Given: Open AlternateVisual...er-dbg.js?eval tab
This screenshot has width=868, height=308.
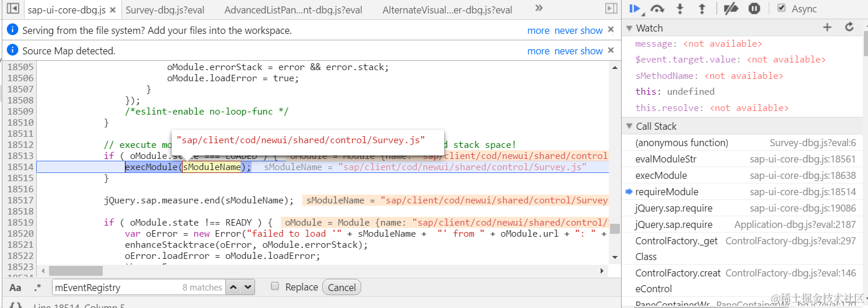Looking at the screenshot, I should pos(447,10).
